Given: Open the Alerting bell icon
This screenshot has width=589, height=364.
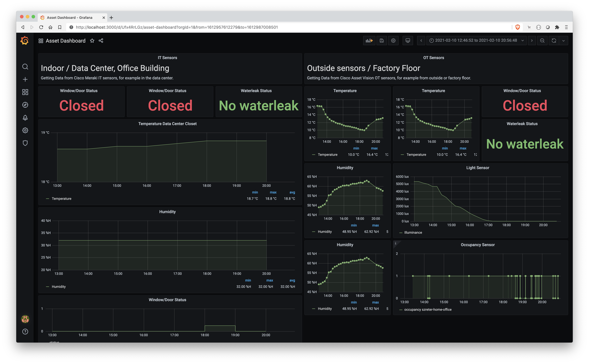Looking at the screenshot, I should [x=25, y=118].
